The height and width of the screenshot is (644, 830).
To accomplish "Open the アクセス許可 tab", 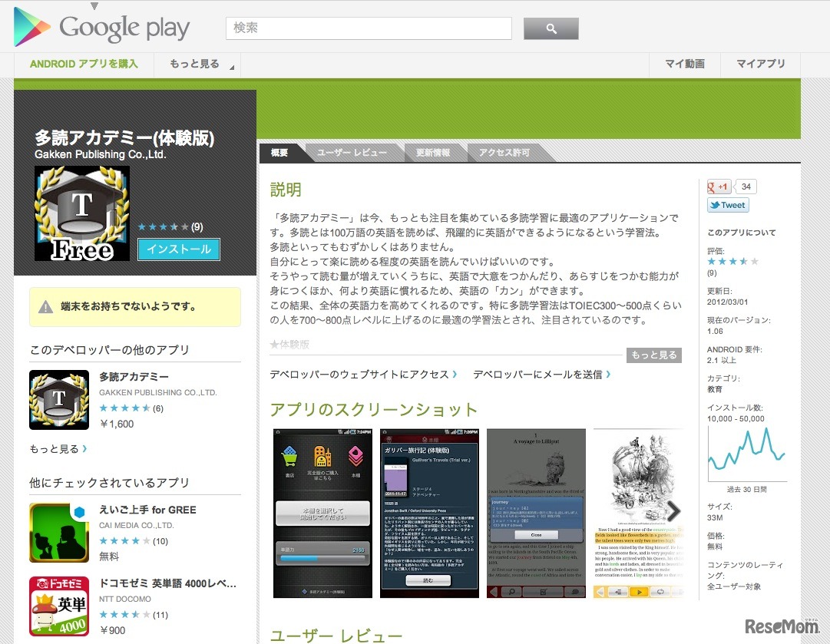I will point(504,153).
